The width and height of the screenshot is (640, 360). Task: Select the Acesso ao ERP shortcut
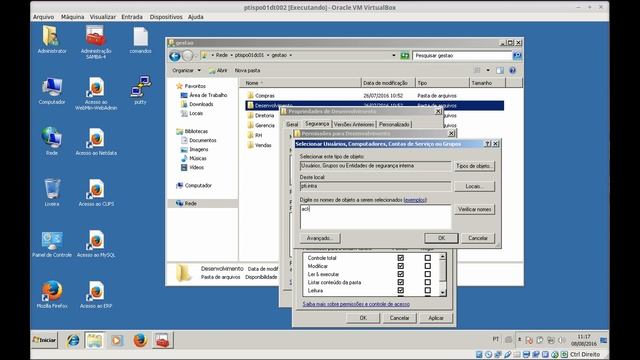pos(96,294)
